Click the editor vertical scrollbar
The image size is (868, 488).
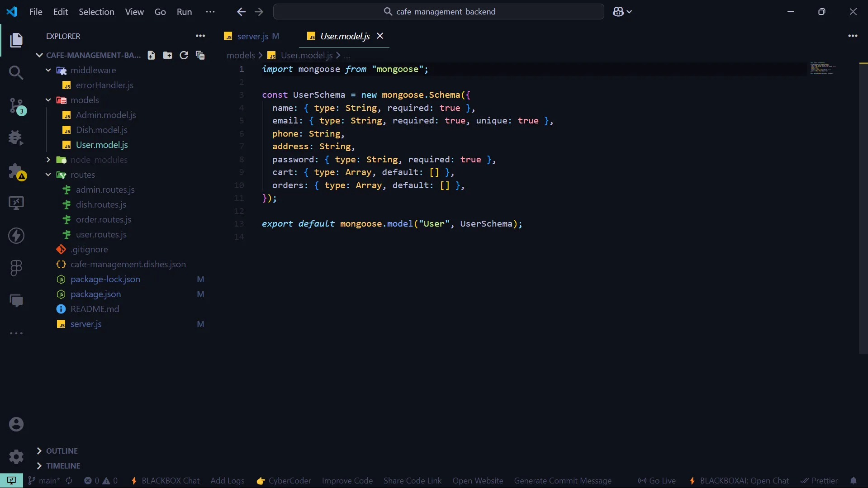(x=863, y=208)
